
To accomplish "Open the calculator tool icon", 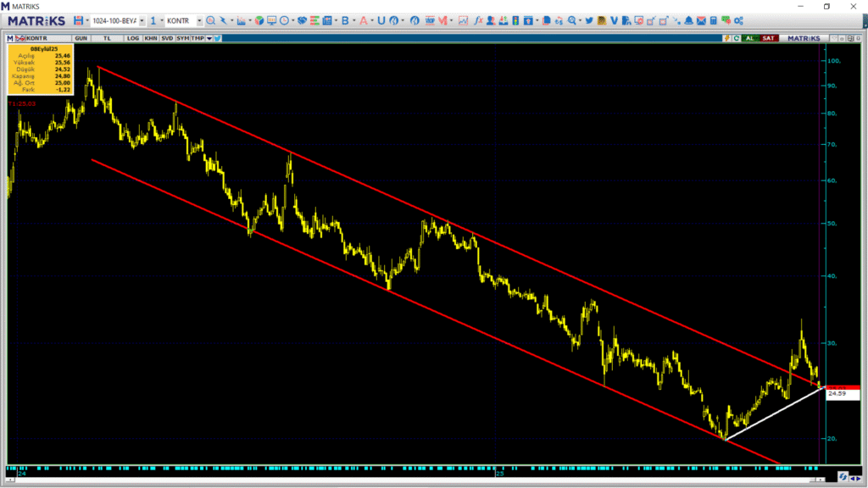I will coord(714,20).
